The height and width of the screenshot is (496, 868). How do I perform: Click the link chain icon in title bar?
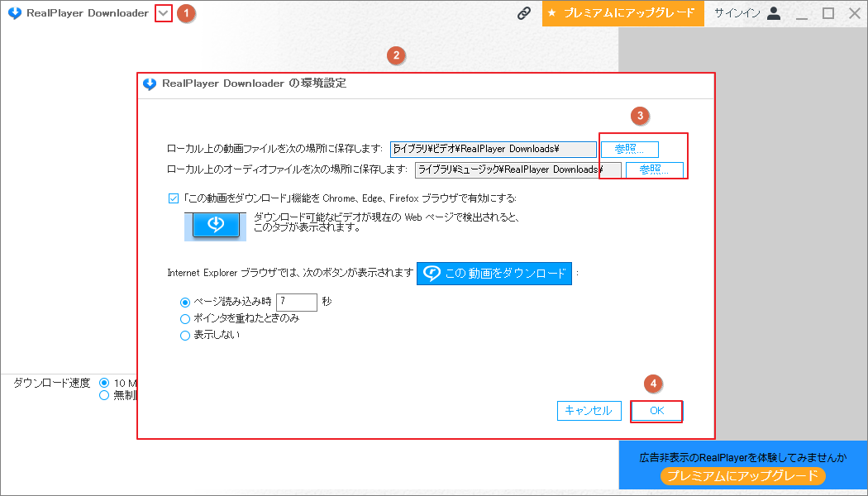(523, 13)
